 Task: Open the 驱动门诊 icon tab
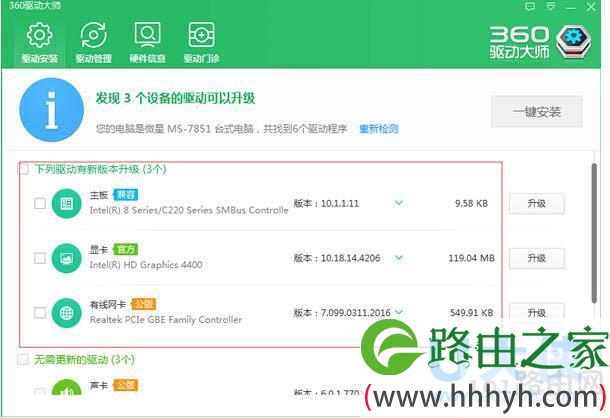point(200,41)
